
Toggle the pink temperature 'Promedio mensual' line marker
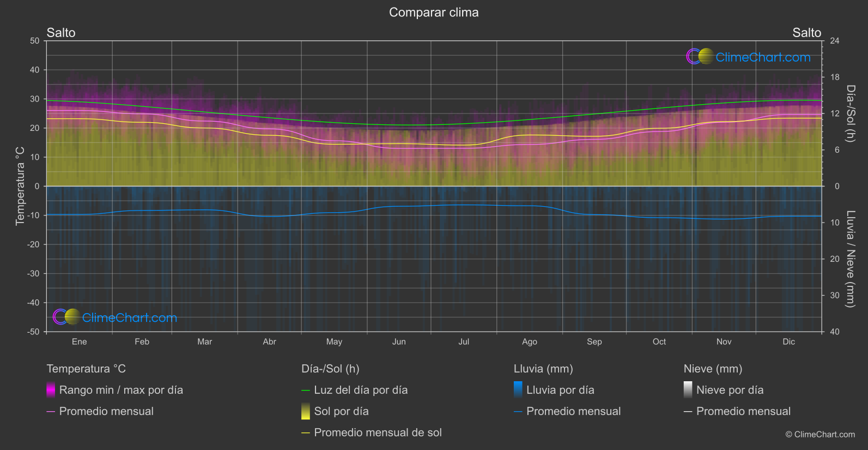[51, 412]
